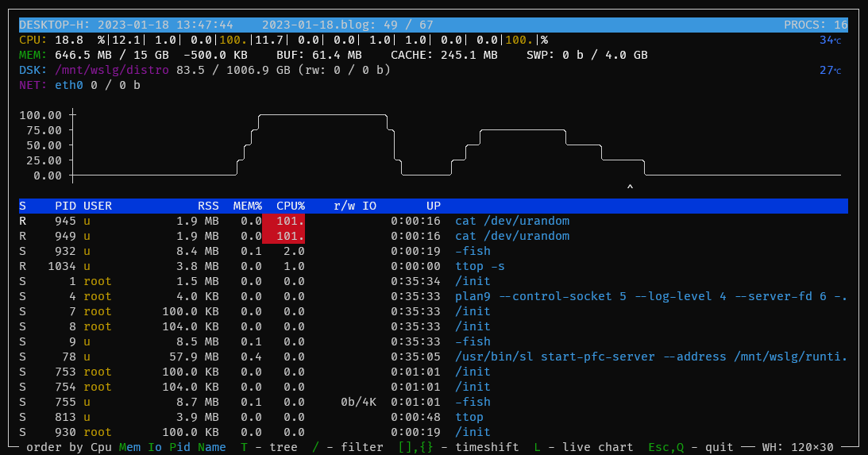The height and width of the screenshot is (455, 868).
Task: Click the 100.00 chart axis label
Action: [41, 115]
